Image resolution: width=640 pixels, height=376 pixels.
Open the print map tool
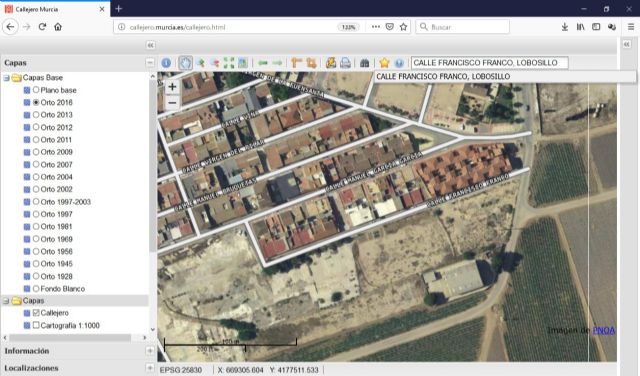point(345,63)
